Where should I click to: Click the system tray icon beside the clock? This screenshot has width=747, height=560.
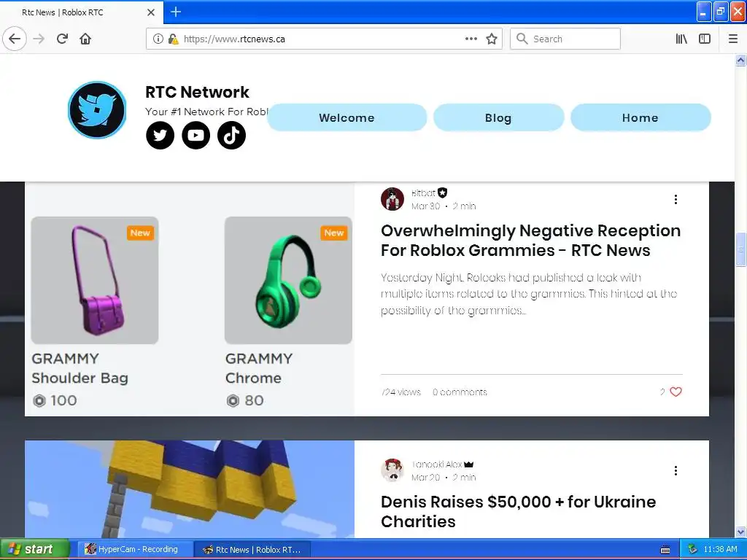(692, 549)
